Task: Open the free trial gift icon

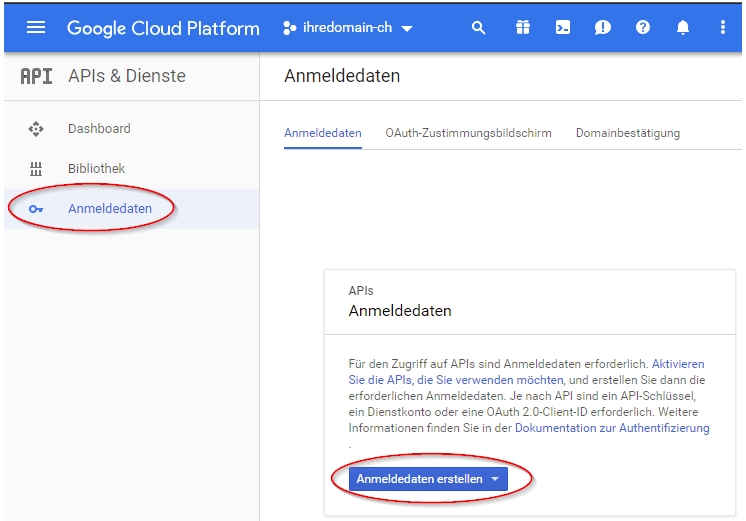Action: click(x=523, y=28)
